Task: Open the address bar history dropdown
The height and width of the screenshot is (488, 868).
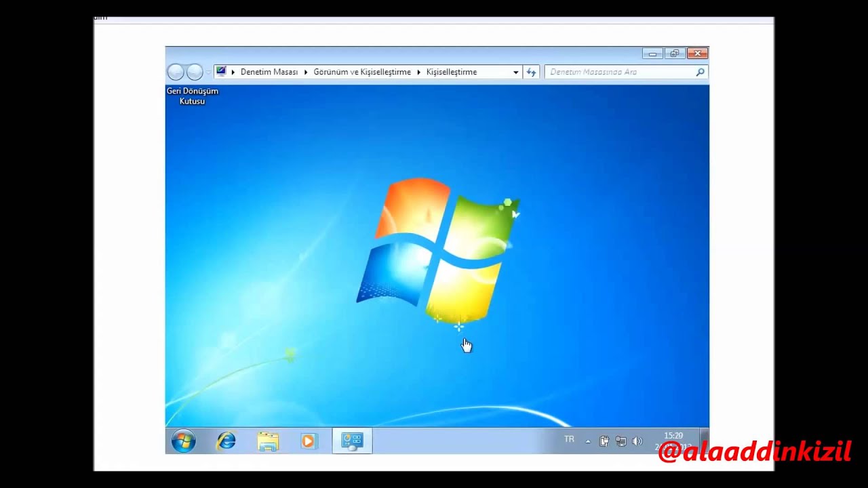Action: pyautogui.click(x=516, y=72)
